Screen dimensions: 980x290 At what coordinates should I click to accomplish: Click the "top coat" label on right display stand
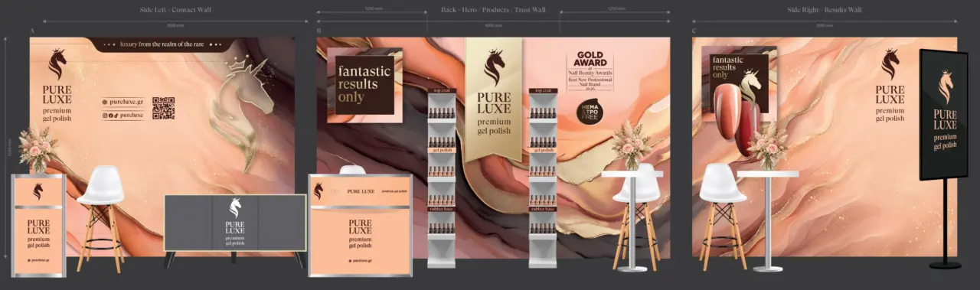[x=542, y=91]
